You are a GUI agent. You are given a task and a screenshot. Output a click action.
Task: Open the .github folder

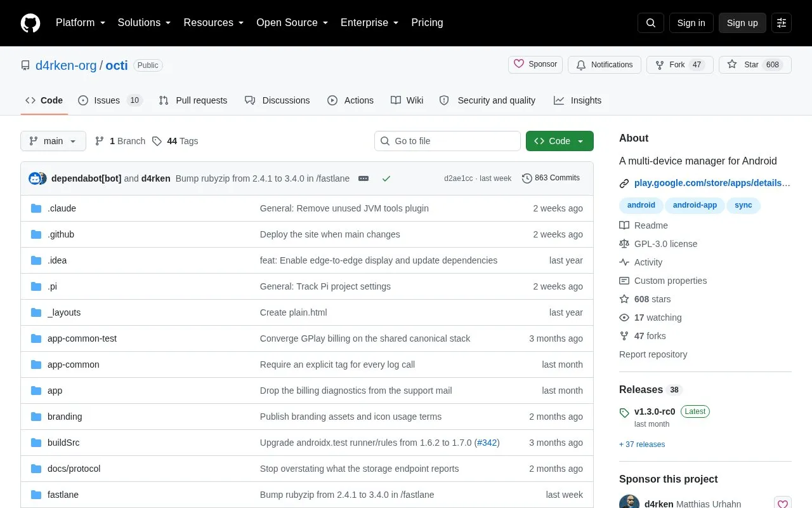61,234
